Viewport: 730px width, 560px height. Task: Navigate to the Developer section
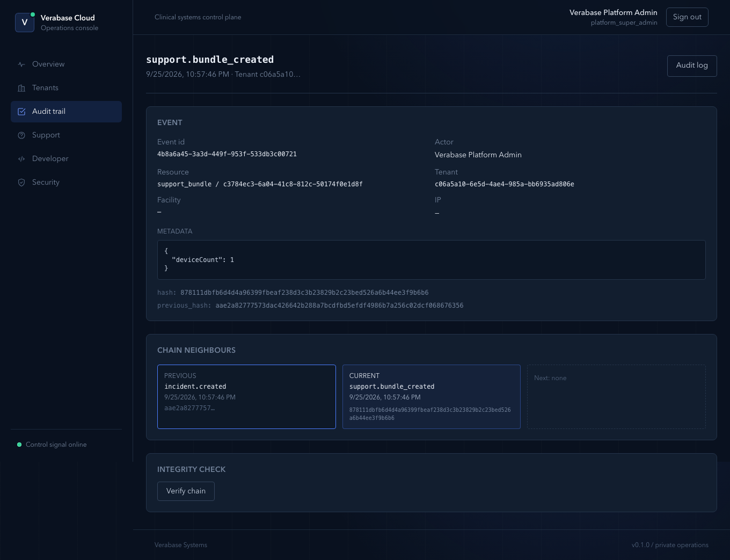coord(66,159)
